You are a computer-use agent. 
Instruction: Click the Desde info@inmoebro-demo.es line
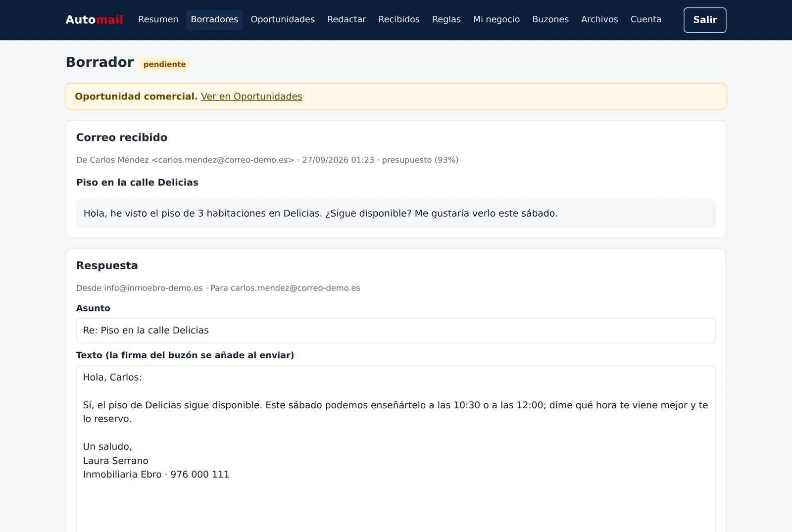pyautogui.click(x=218, y=288)
